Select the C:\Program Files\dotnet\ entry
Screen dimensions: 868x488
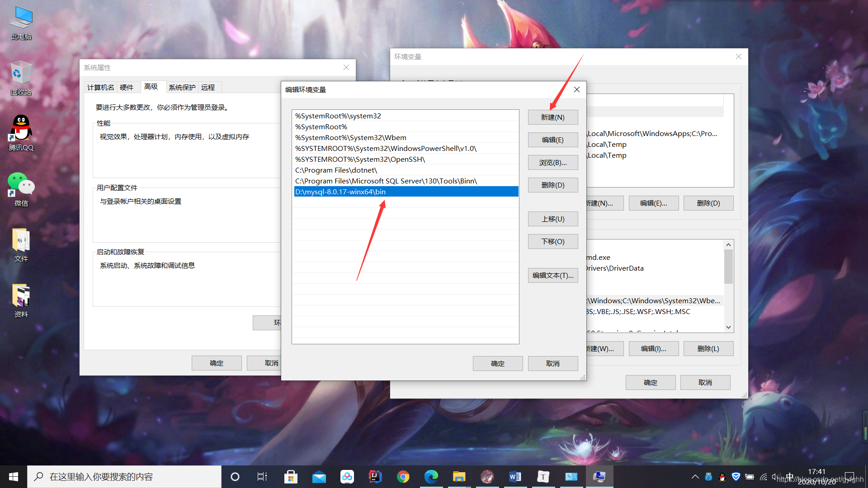click(x=406, y=170)
